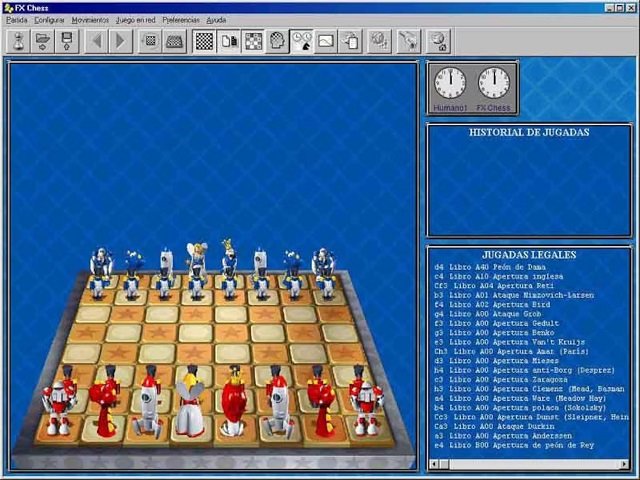The image size is (640, 480).
Task: Open the globe network game icon
Action: click(379, 41)
